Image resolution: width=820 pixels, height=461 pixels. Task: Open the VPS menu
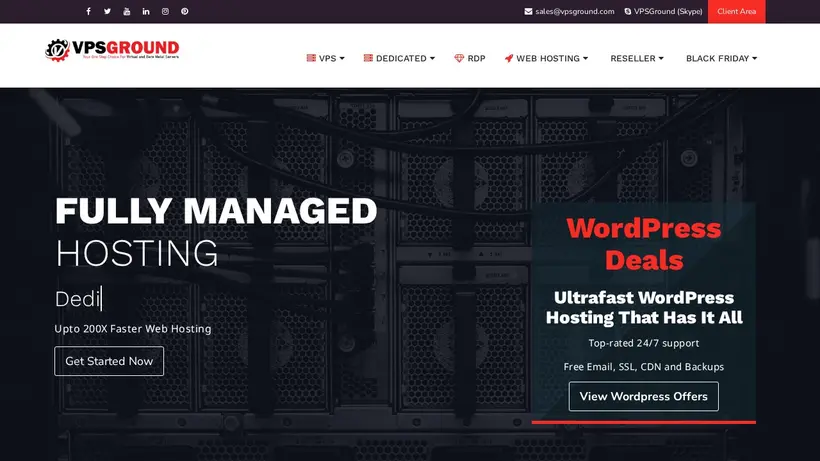pyautogui.click(x=326, y=58)
